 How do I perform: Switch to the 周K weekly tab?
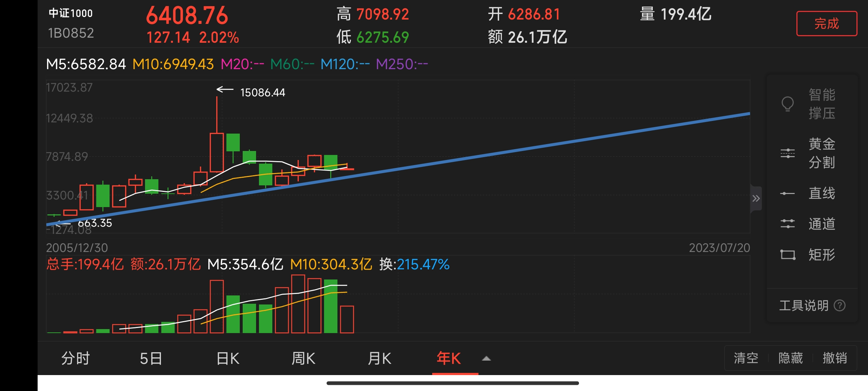tap(303, 358)
